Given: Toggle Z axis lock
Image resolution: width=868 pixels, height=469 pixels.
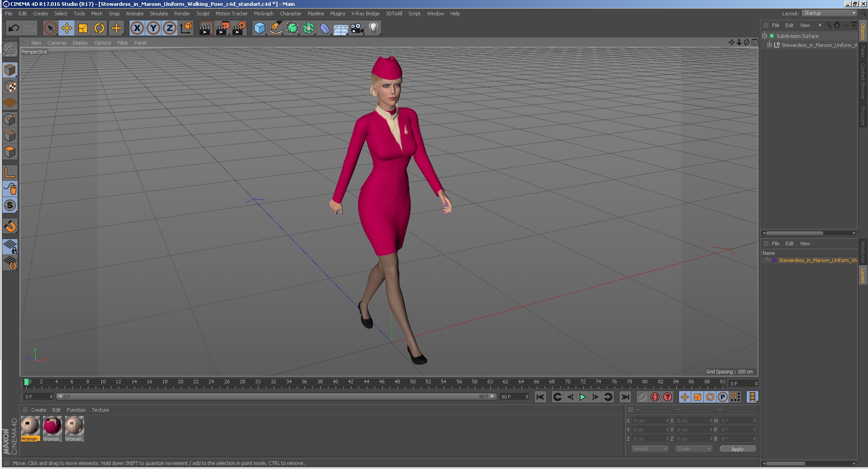Looking at the screenshot, I should pos(170,28).
